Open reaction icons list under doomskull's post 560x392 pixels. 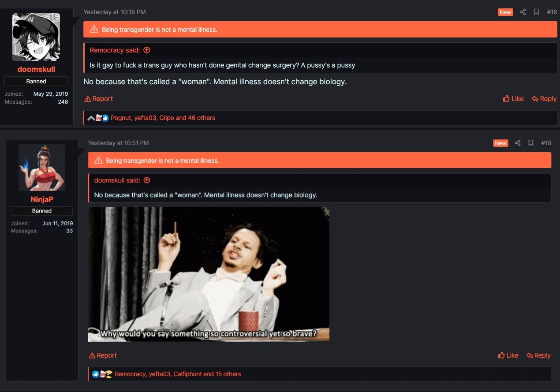click(98, 118)
